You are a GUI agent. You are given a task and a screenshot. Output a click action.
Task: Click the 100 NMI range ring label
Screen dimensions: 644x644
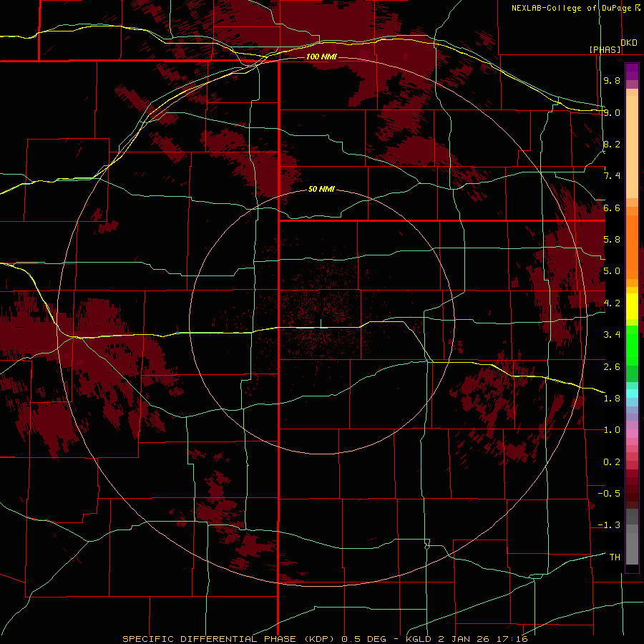click(321, 57)
